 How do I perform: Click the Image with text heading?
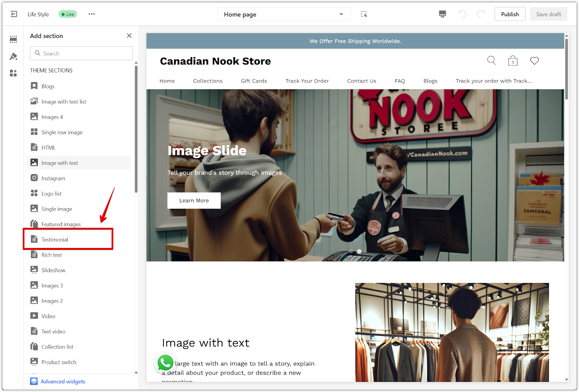click(206, 343)
